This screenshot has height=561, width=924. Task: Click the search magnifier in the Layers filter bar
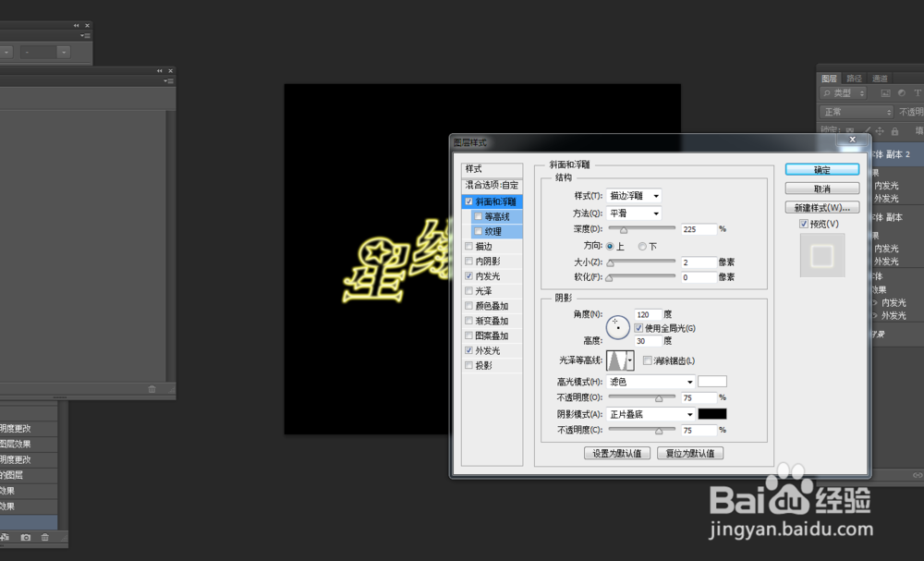(827, 92)
